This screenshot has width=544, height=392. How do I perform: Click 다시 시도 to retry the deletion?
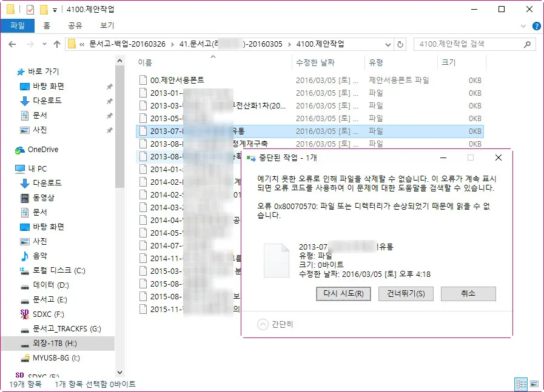pos(343,294)
